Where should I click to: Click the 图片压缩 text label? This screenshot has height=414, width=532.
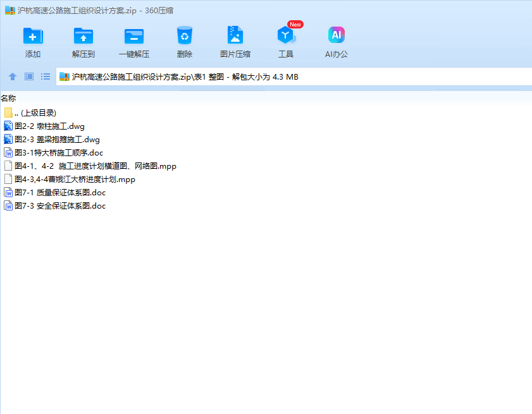pyautogui.click(x=235, y=54)
